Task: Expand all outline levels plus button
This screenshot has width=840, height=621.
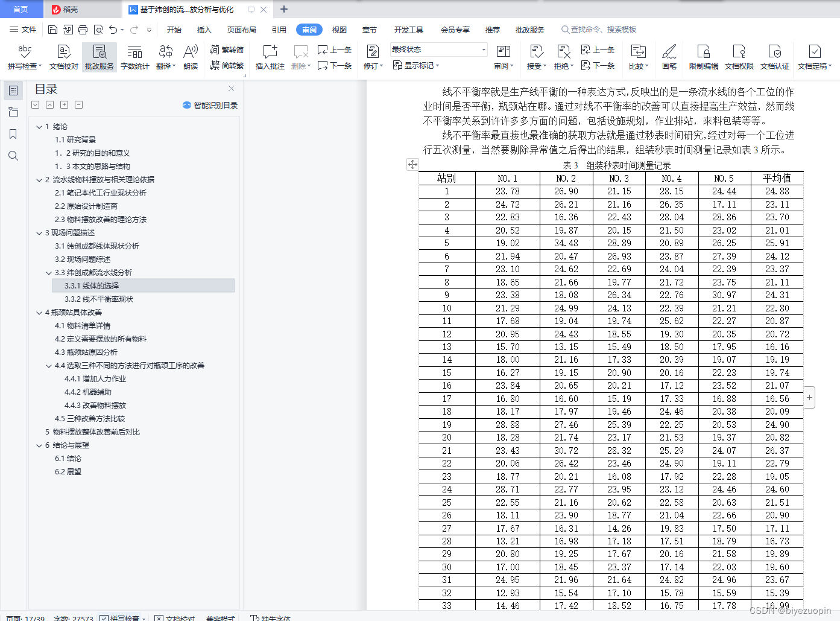Action: pyautogui.click(x=64, y=105)
